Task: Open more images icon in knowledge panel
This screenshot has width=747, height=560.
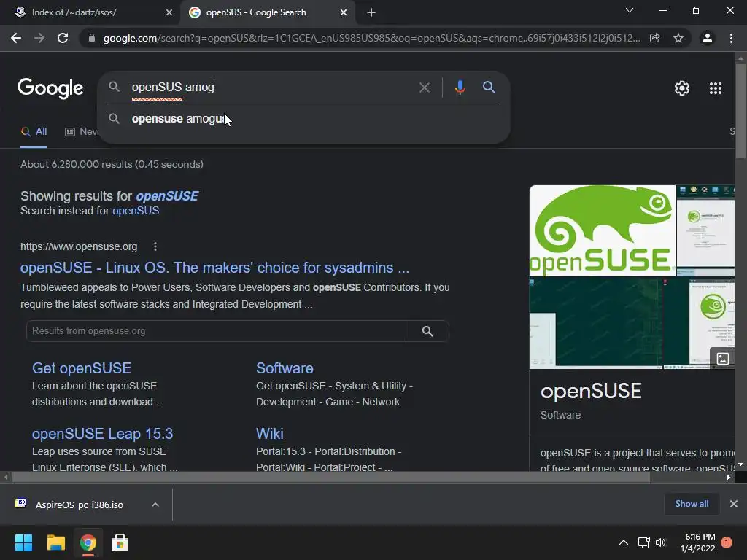Action: click(x=723, y=358)
